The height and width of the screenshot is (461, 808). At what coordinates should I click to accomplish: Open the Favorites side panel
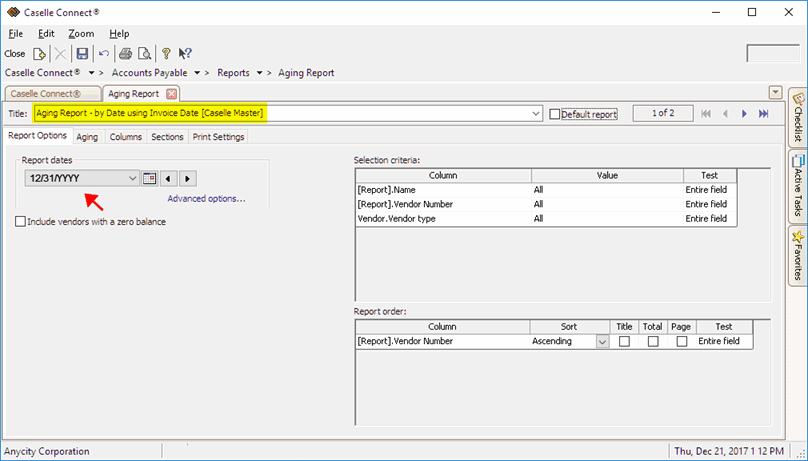797,255
